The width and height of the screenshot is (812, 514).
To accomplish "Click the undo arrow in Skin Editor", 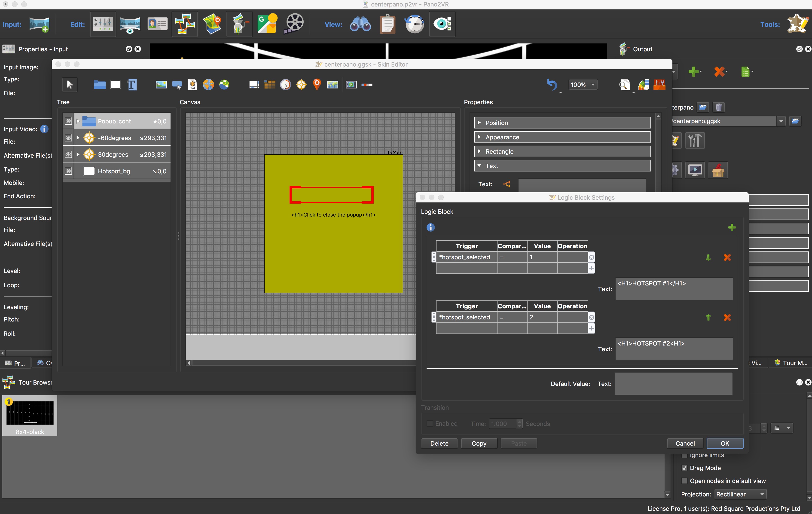I will pos(552,85).
